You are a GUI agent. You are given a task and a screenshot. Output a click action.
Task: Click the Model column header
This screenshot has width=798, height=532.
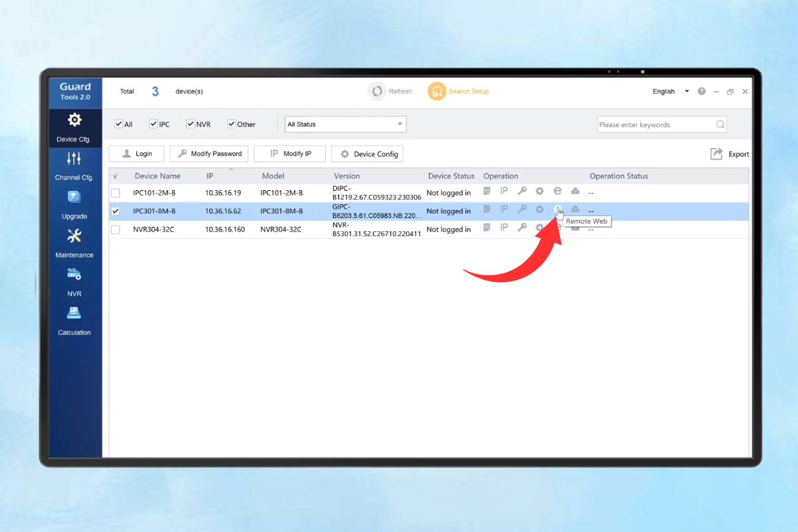[273, 176]
